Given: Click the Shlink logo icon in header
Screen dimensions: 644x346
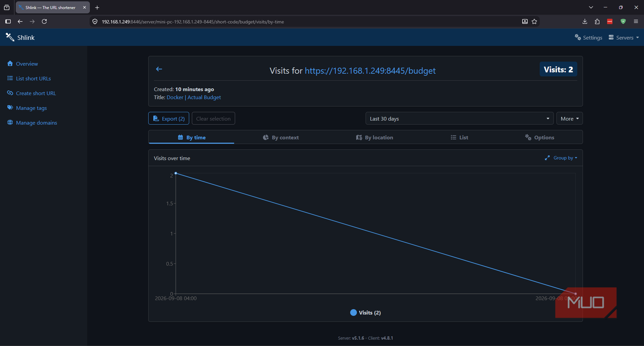Looking at the screenshot, I should 10,37.
